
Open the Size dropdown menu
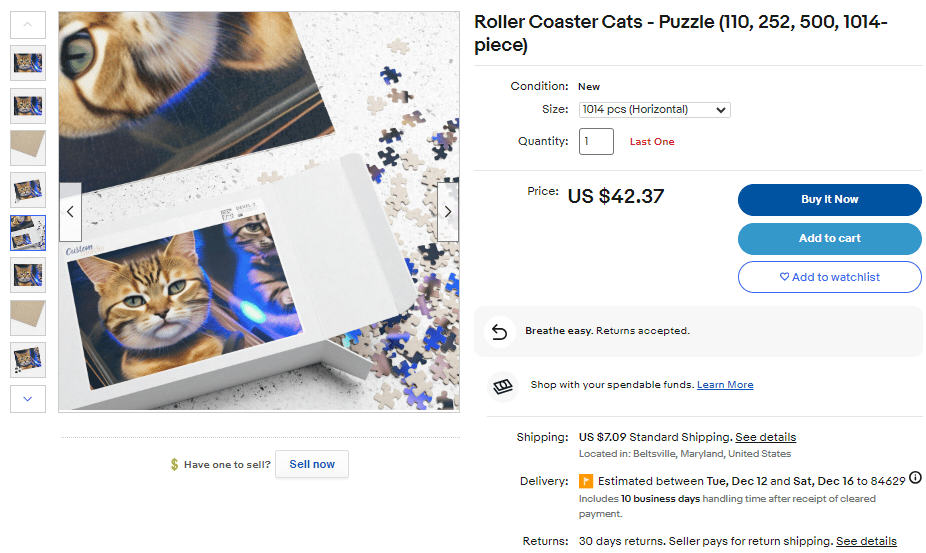654,110
